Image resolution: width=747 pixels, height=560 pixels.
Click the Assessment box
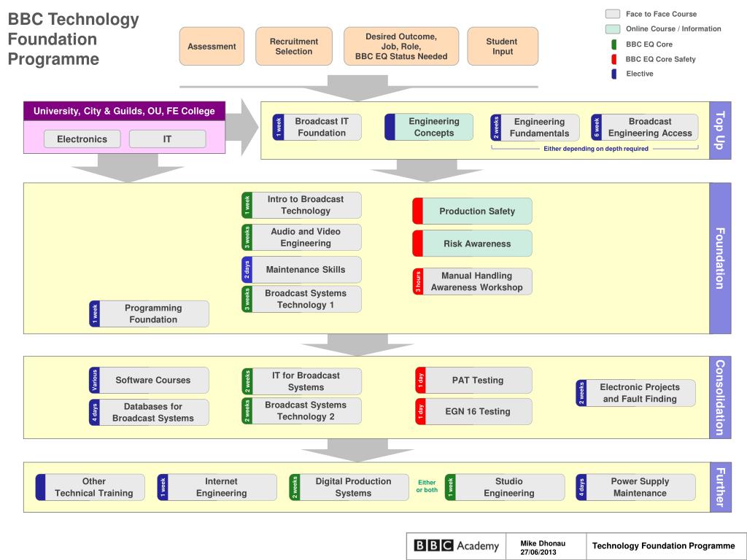(x=212, y=46)
